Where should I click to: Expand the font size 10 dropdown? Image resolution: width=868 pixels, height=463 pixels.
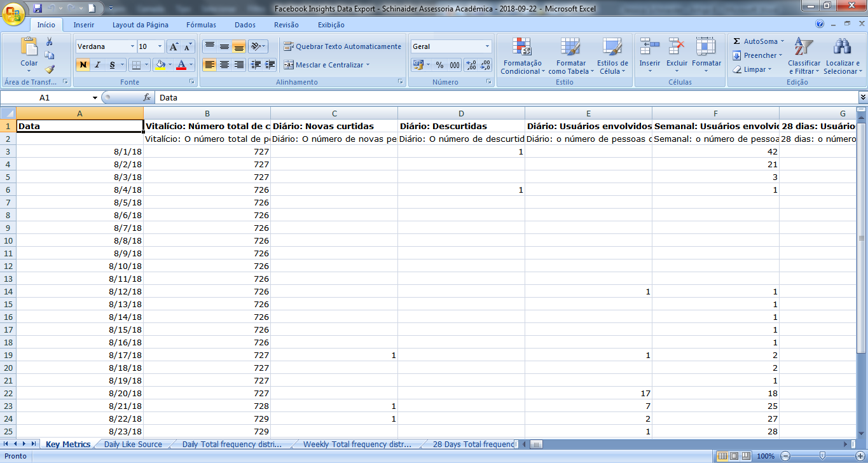(x=160, y=46)
